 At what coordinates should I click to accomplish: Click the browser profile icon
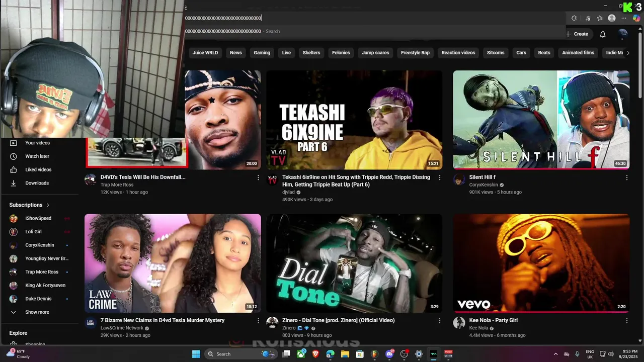pyautogui.click(x=612, y=18)
